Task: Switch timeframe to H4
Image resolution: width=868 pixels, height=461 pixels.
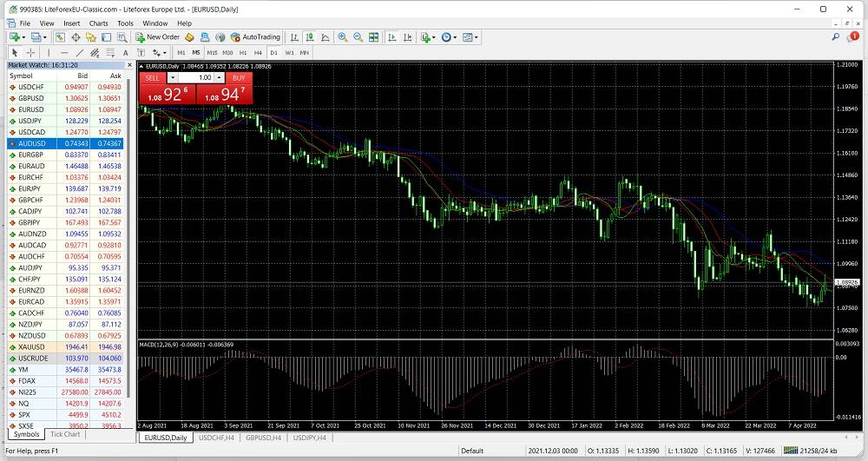Action: pyautogui.click(x=258, y=53)
